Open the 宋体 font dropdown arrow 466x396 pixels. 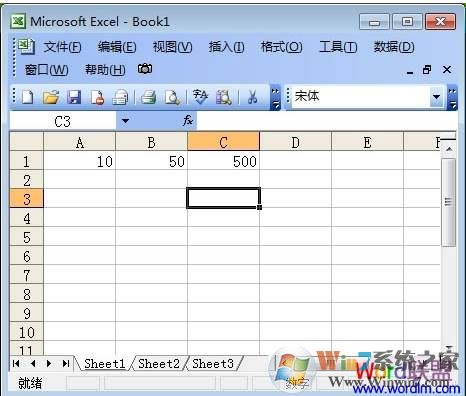click(436, 97)
